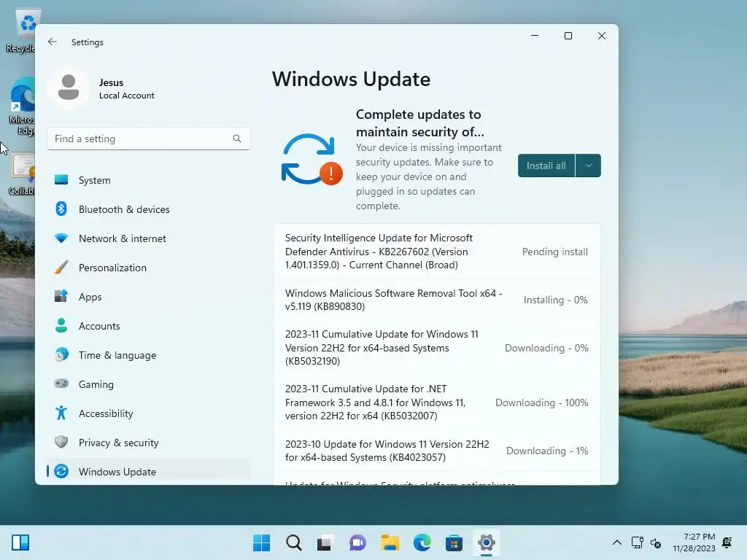Open Accessibility figure icon
747x560 pixels.
pos(61,413)
